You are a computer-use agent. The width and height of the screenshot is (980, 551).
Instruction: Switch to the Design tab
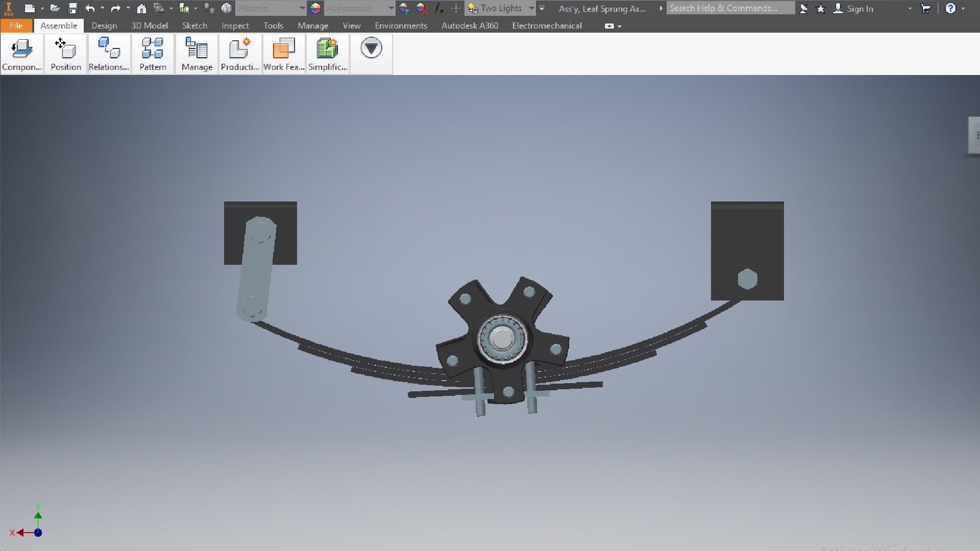(x=104, y=26)
